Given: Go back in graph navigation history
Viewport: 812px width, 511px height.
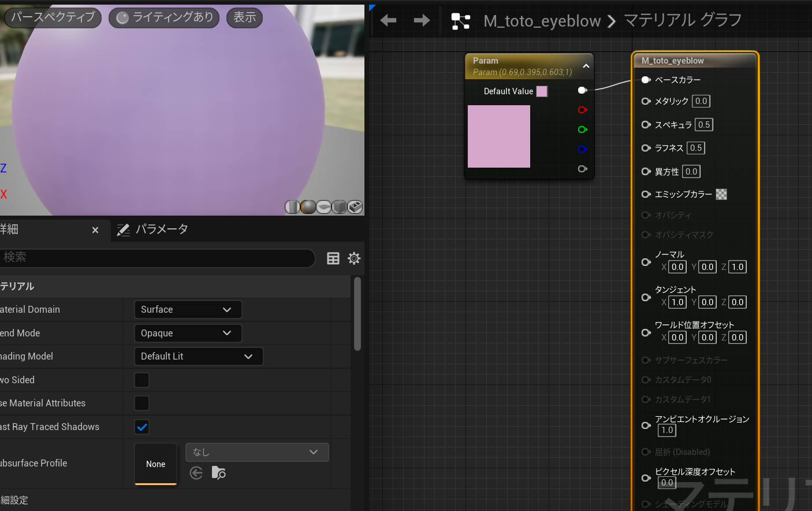Looking at the screenshot, I should pos(388,21).
